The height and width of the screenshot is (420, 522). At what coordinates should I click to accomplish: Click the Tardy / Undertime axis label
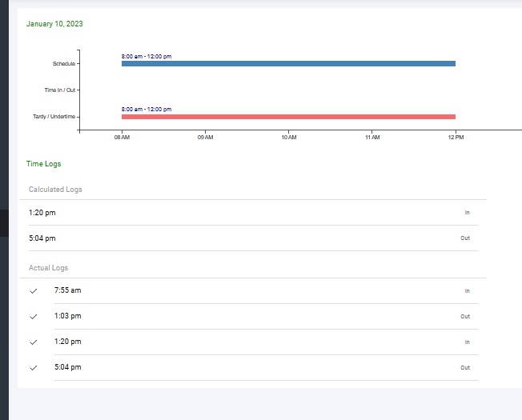pyautogui.click(x=55, y=117)
